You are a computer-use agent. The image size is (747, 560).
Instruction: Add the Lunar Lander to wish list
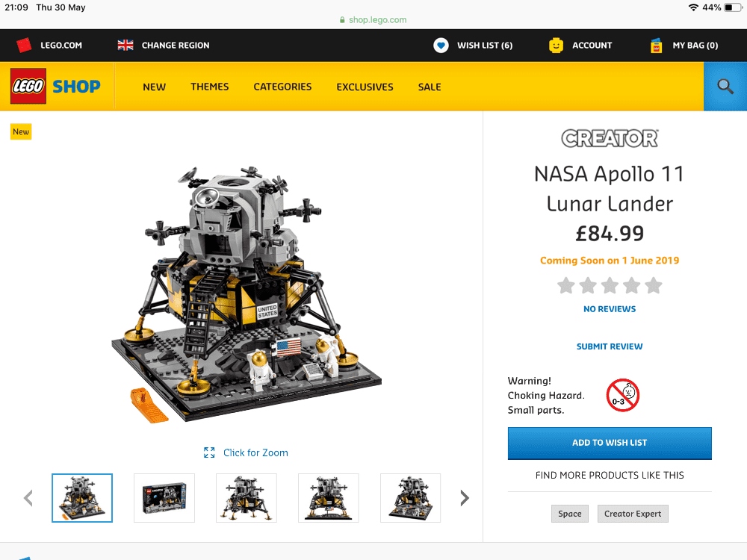click(610, 443)
